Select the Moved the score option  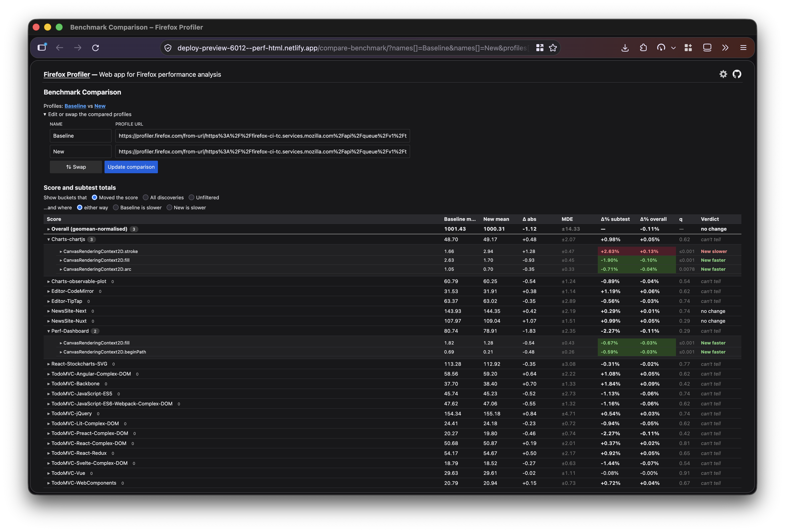click(x=94, y=197)
